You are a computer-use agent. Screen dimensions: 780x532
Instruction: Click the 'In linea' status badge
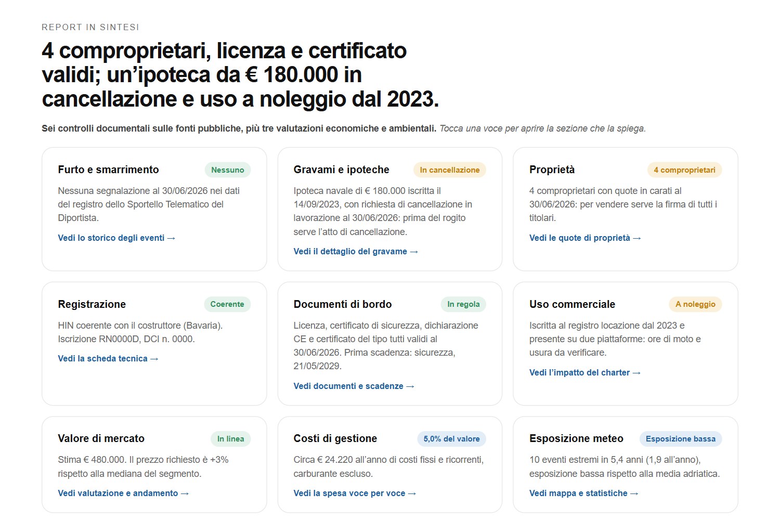click(x=230, y=439)
